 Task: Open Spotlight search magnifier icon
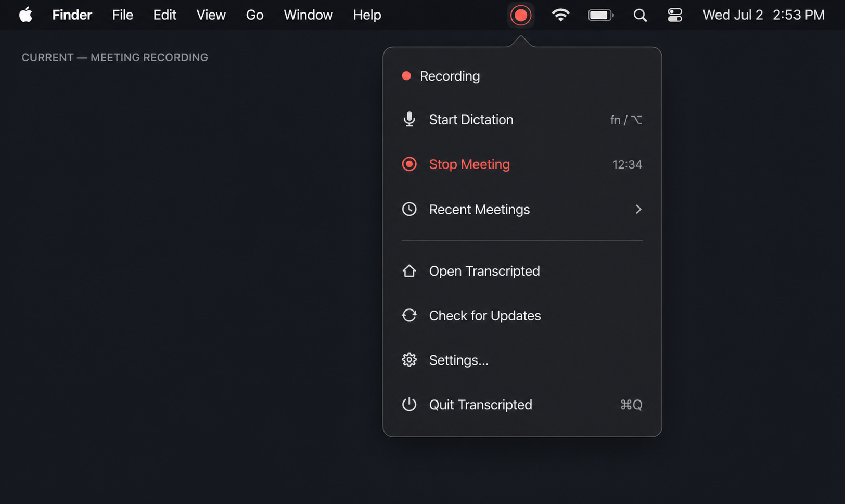click(640, 15)
